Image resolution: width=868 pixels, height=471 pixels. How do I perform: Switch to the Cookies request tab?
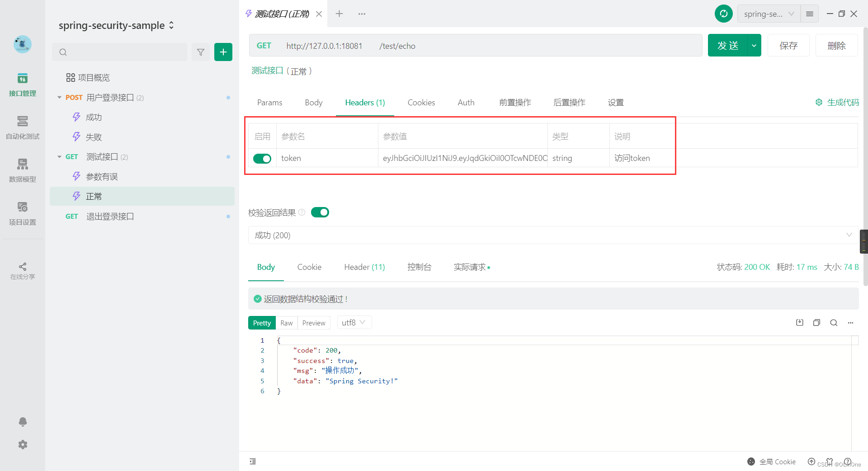coord(421,103)
